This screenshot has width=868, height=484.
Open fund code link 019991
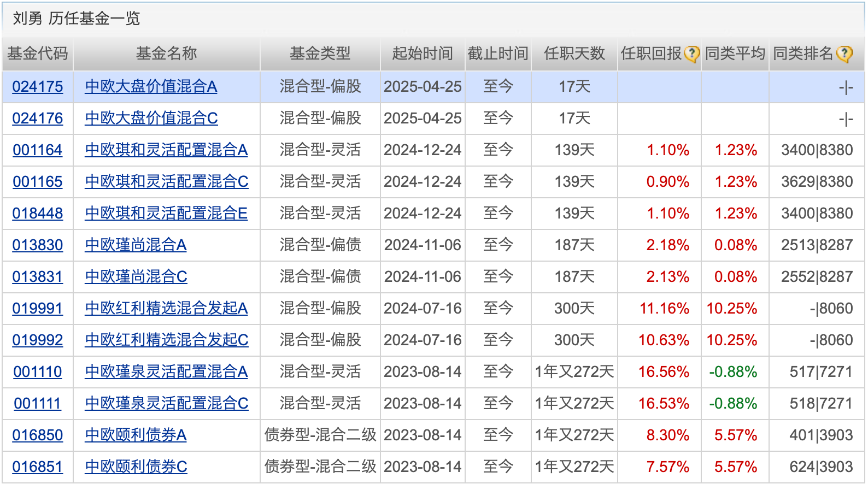pos(38,308)
